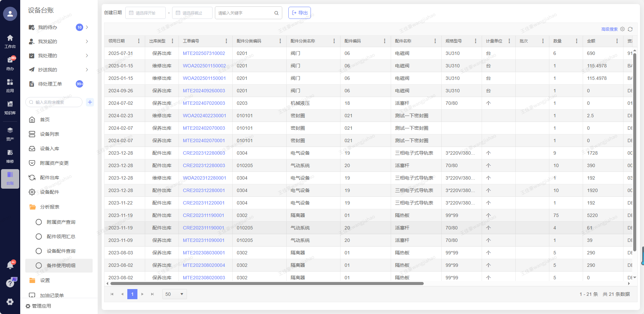Open the 资产 sidebar icon
The width and height of the screenshot is (644, 314).
tap(10, 134)
